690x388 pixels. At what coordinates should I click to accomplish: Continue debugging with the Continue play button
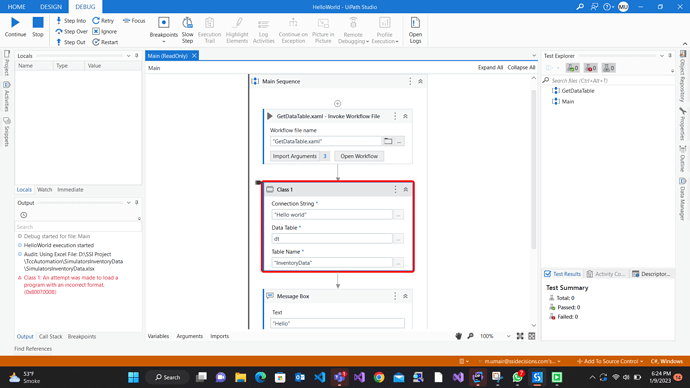(x=15, y=27)
